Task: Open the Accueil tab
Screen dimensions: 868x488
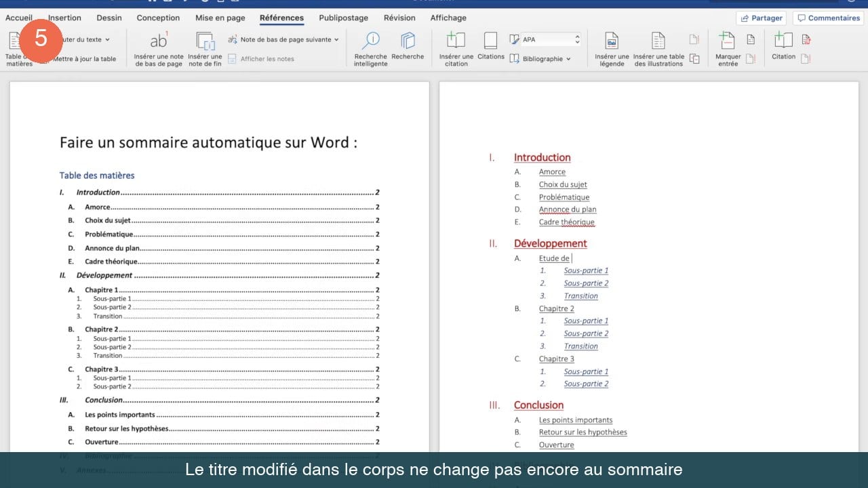Action: click(x=19, y=18)
